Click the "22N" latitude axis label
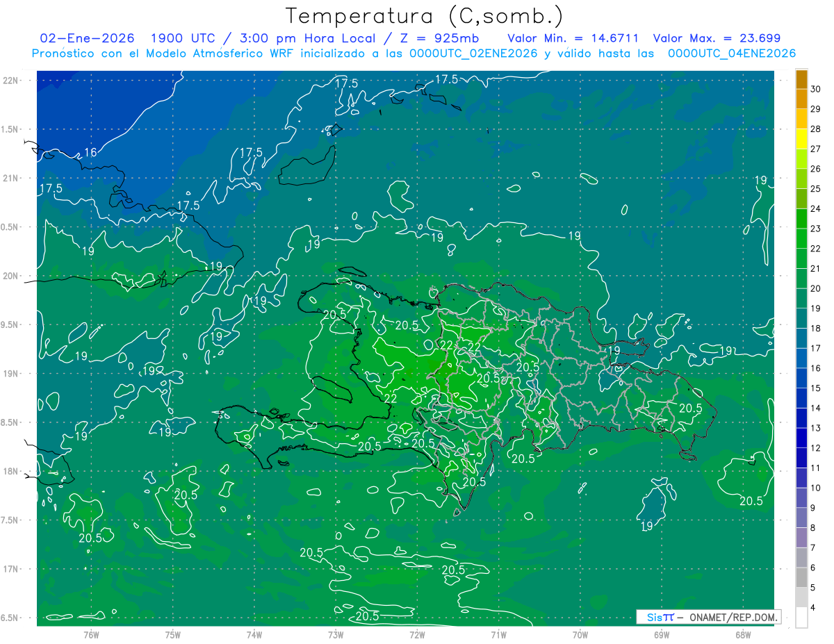Image resolution: width=834 pixels, height=644 pixels. 11,81
